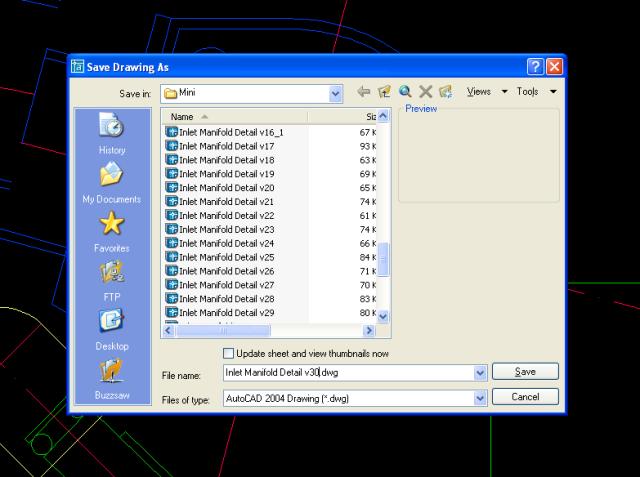
Task: Click the Search the Web icon
Action: (x=405, y=91)
